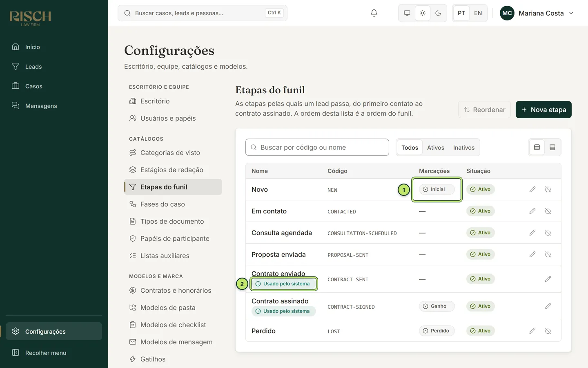
Task: Open Gatilhos settings
Action: click(x=173, y=359)
